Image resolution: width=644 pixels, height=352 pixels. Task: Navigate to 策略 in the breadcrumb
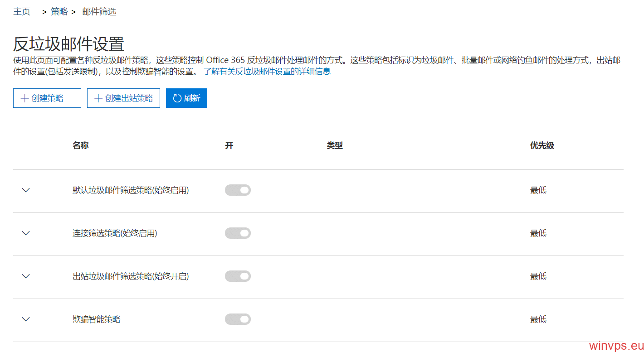pos(59,12)
